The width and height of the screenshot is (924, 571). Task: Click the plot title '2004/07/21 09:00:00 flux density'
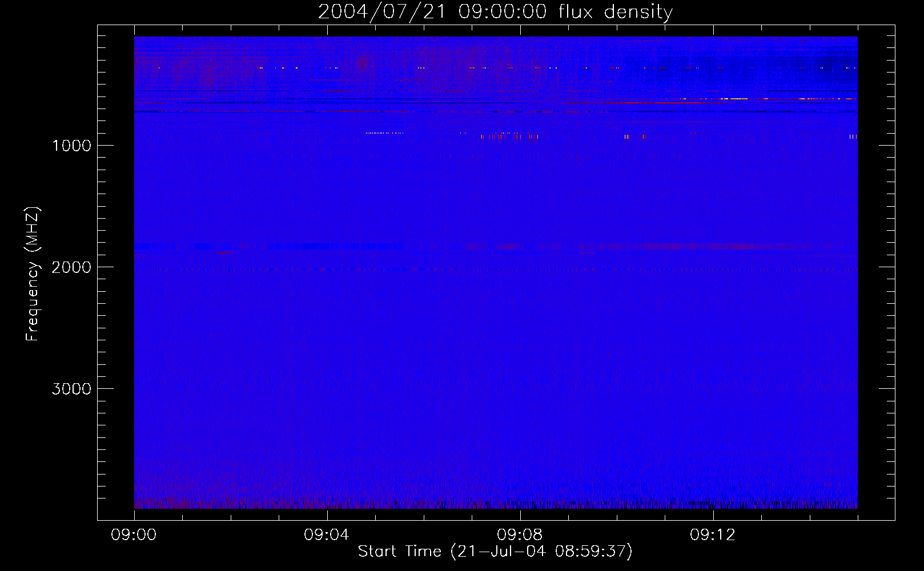click(495, 12)
